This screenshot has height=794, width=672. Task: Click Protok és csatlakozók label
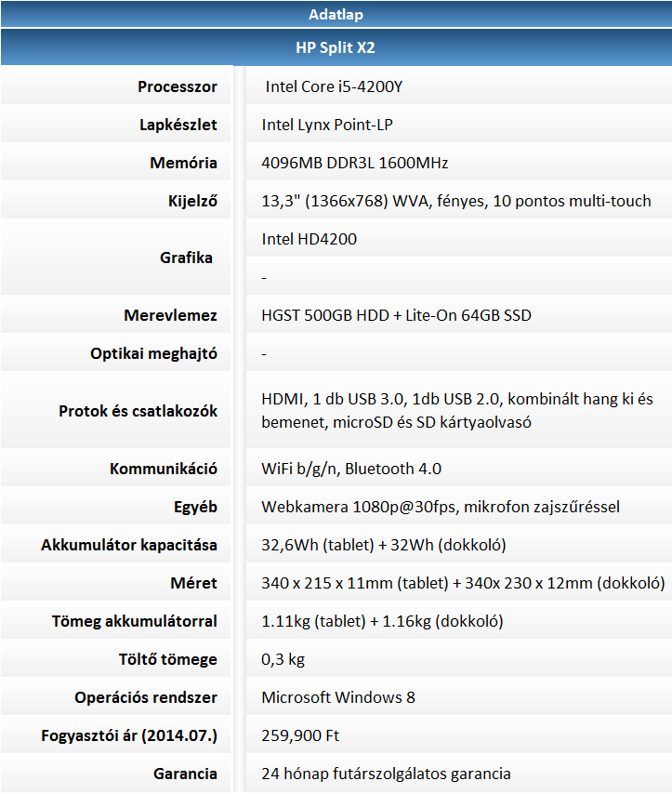138,411
